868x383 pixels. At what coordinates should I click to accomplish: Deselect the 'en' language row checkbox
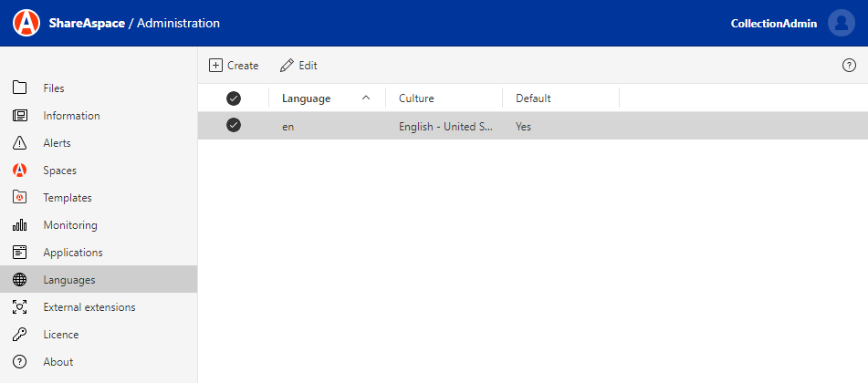234,126
